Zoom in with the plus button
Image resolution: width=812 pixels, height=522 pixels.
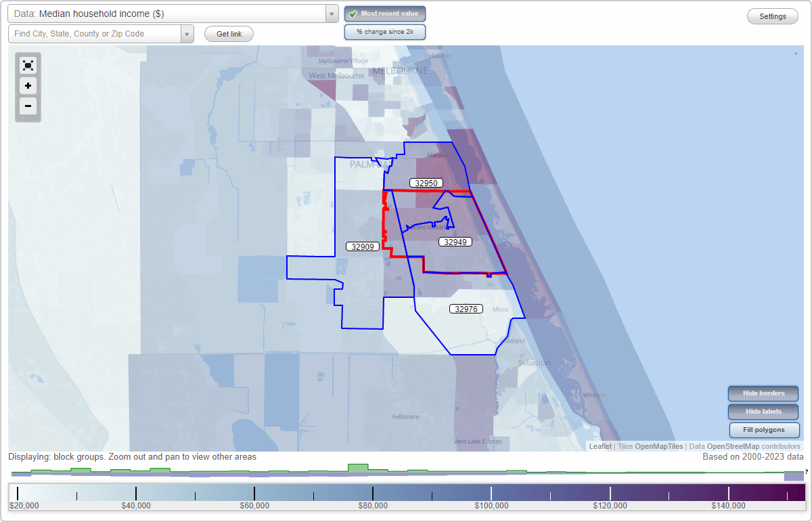[x=28, y=86]
